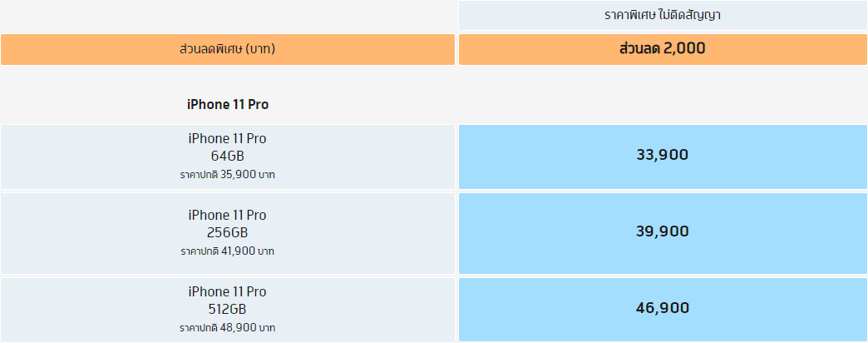Select the 512GB storage label
The width and height of the screenshot is (868, 343).
click(x=227, y=309)
